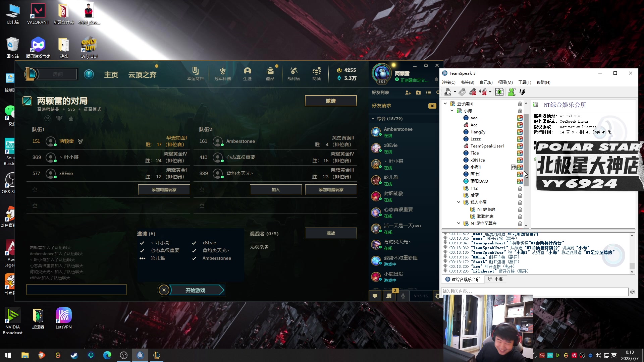Collapse the 综合 (15/79) friends group
The image size is (644, 362).
point(373,119)
